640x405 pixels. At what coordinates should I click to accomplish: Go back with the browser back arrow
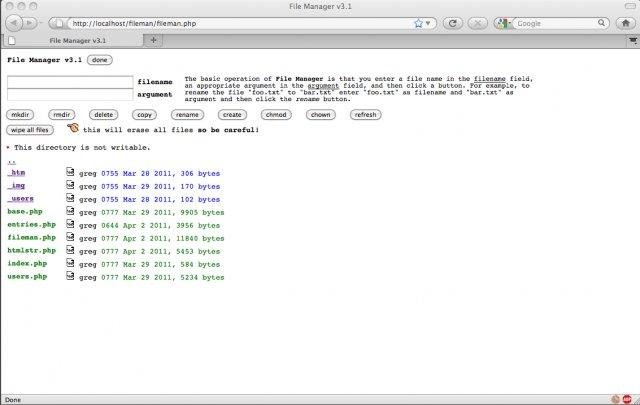[14, 23]
